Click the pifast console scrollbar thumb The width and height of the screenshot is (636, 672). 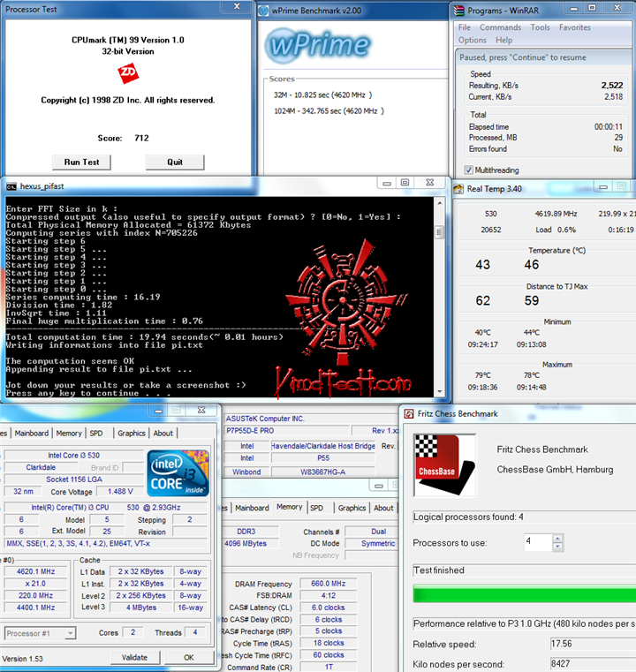click(x=439, y=233)
